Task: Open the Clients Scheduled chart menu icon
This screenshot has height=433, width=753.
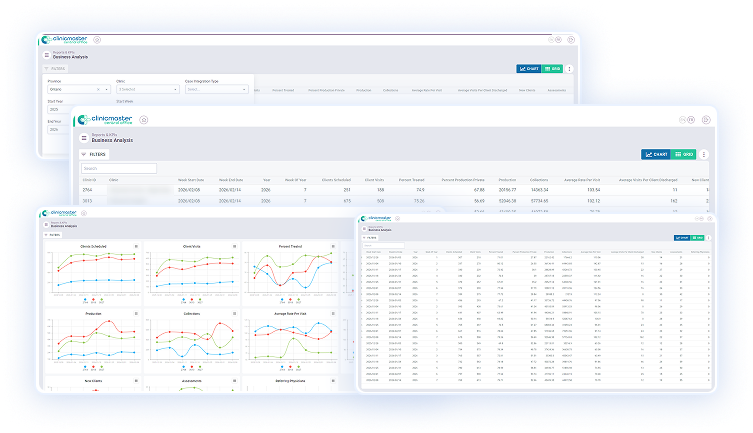Action: tap(136, 244)
